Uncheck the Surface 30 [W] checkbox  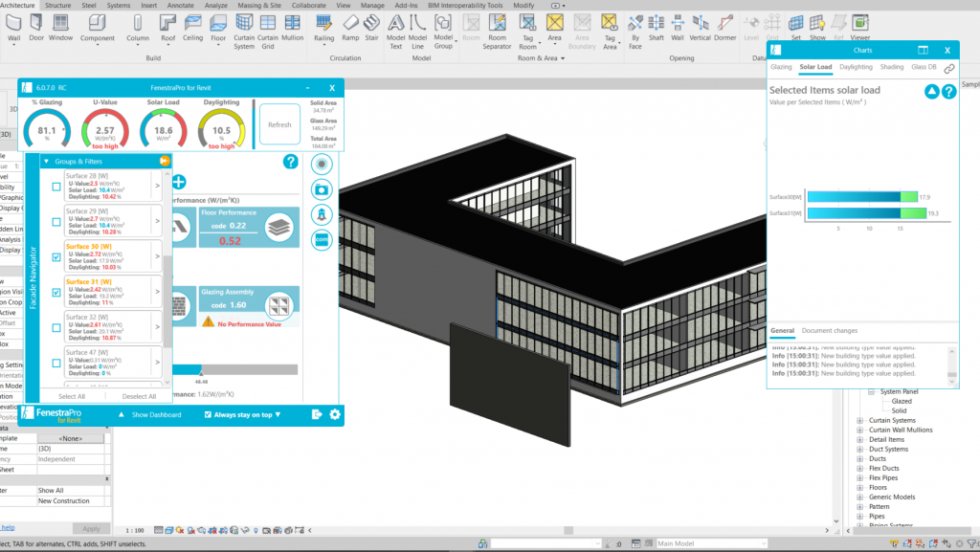tap(56, 257)
